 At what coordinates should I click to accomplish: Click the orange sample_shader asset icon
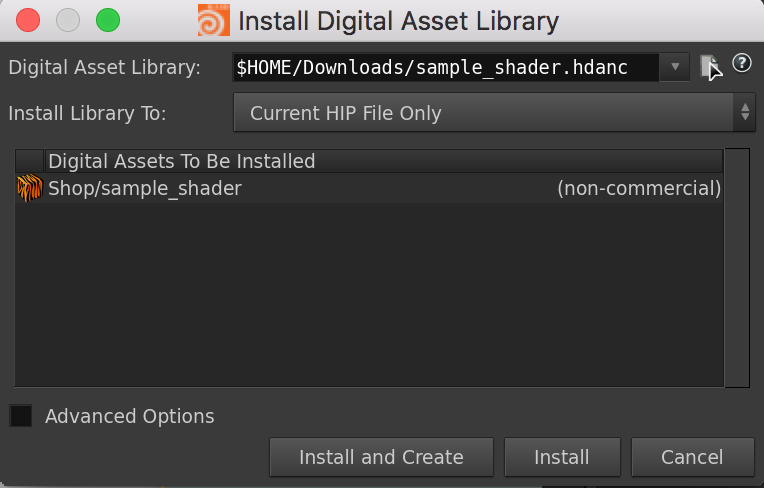pos(30,188)
